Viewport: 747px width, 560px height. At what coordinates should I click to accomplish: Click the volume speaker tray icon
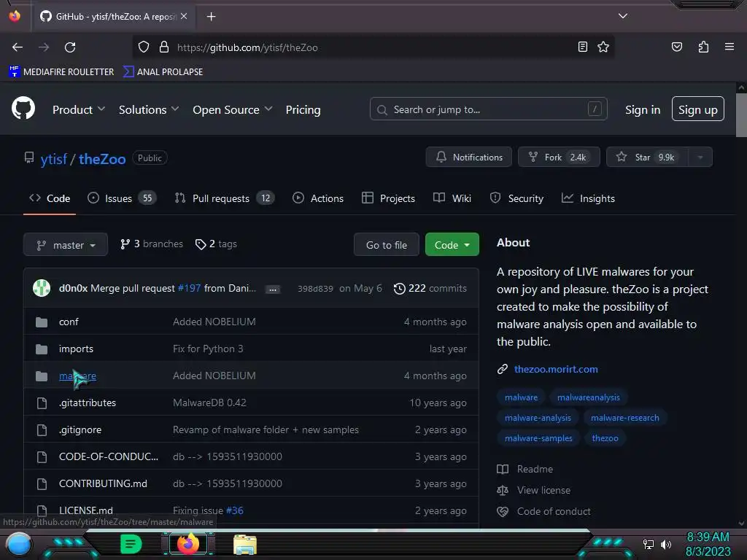tap(666, 544)
